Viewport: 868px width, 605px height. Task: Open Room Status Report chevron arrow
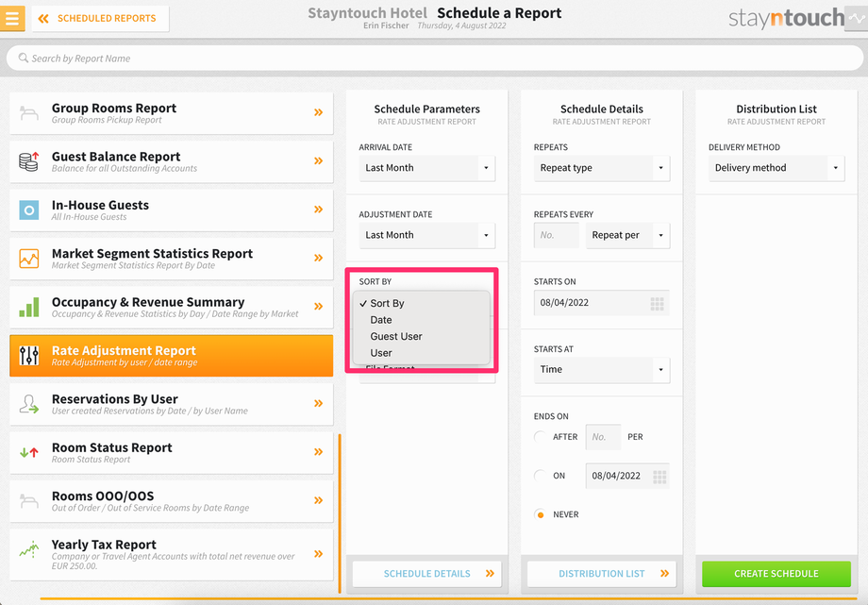point(318,451)
